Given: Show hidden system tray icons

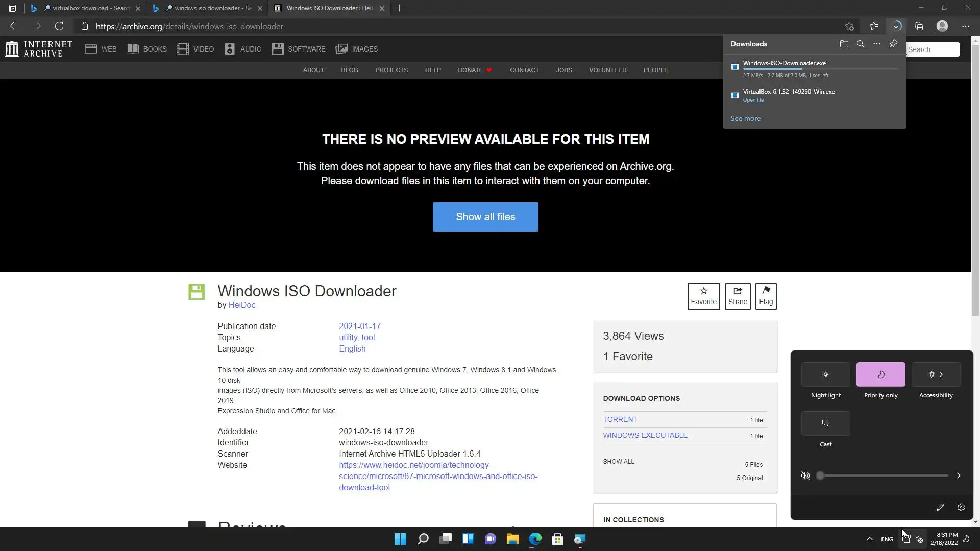Looking at the screenshot, I should click(869, 539).
